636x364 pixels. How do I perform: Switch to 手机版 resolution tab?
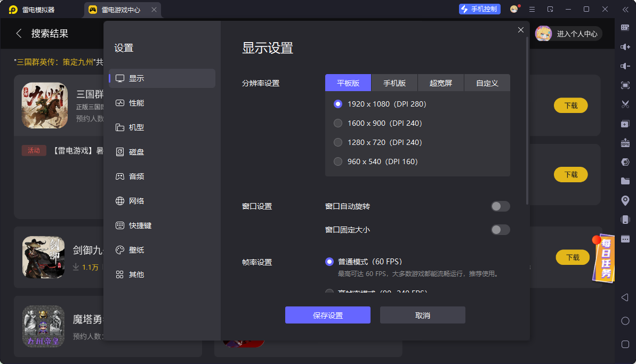tap(395, 83)
